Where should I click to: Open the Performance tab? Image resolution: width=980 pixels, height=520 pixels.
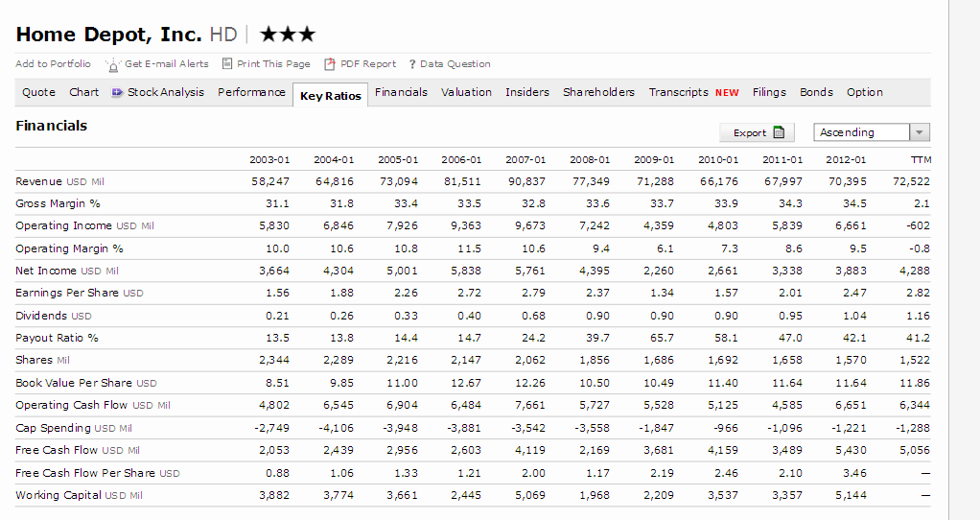pyautogui.click(x=251, y=92)
